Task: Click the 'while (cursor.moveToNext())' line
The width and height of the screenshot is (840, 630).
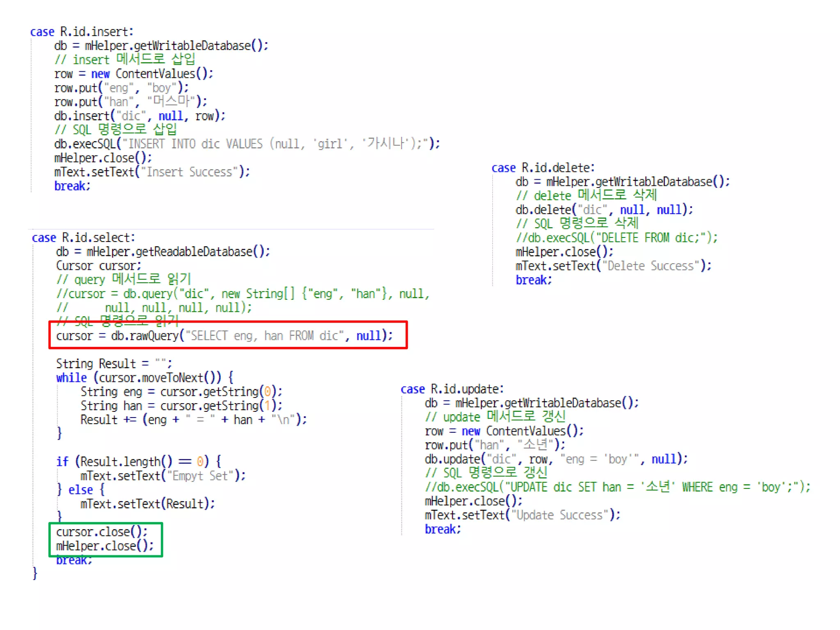Action: tap(145, 377)
